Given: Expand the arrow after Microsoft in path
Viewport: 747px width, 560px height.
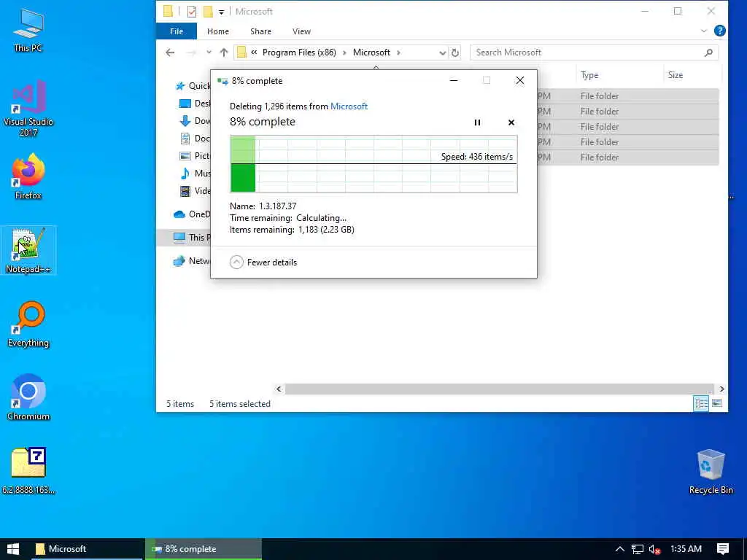Looking at the screenshot, I should coord(399,52).
